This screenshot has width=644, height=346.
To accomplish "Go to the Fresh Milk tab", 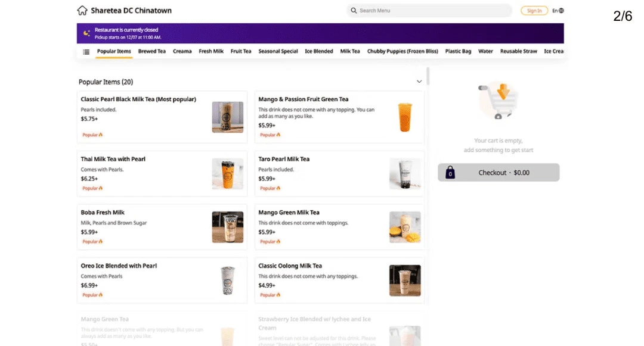I will pos(211,51).
